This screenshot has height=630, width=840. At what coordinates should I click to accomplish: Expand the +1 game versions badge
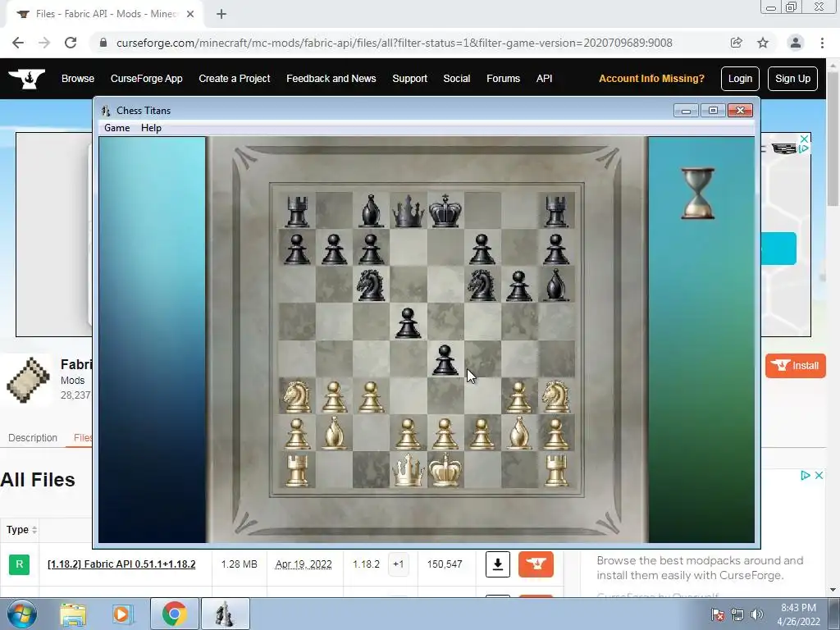coord(398,564)
